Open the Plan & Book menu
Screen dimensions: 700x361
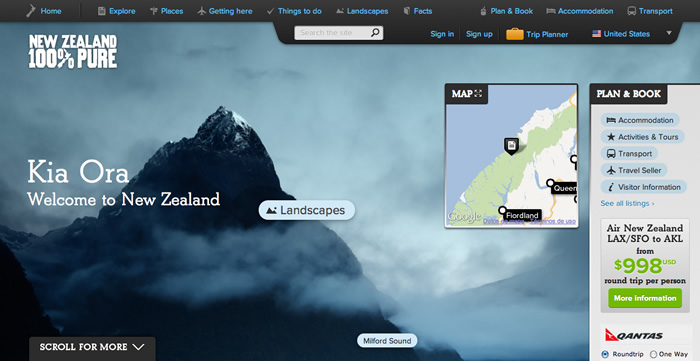click(x=506, y=11)
